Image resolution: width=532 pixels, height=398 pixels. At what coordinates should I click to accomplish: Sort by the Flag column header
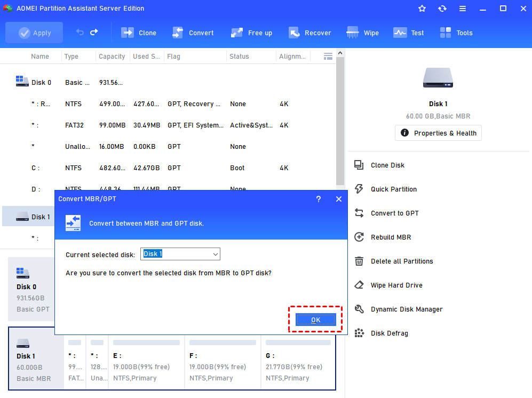point(173,57)
